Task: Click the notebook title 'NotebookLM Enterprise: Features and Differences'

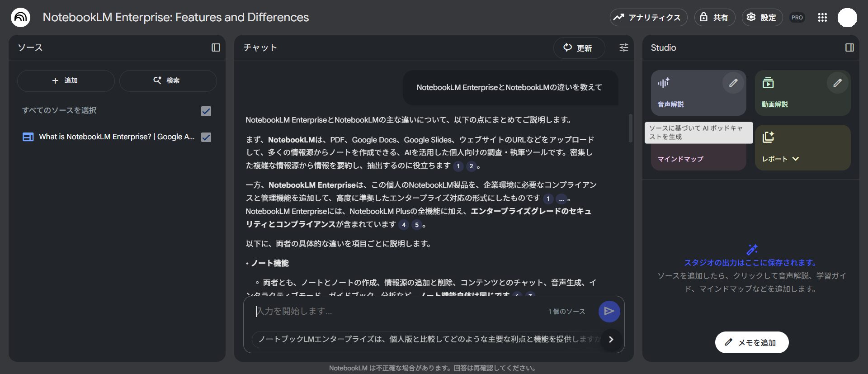Action: pyautogui.click(x=176, y=17)
